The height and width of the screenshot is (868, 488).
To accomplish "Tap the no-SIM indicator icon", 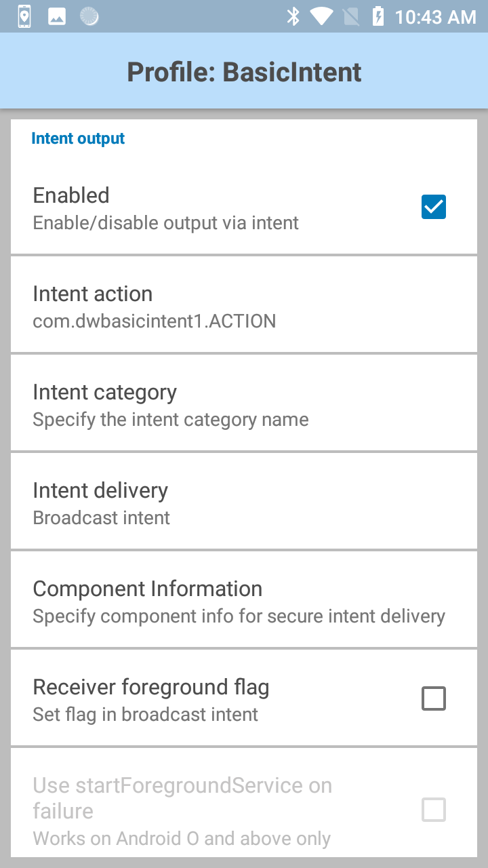I will (350, 16).
